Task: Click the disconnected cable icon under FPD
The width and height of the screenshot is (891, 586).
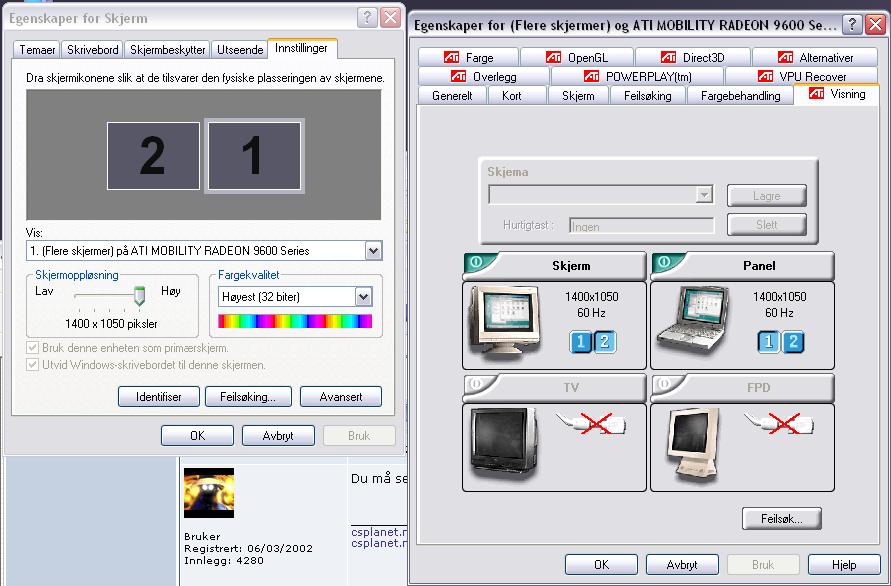Action: [779, 423]
